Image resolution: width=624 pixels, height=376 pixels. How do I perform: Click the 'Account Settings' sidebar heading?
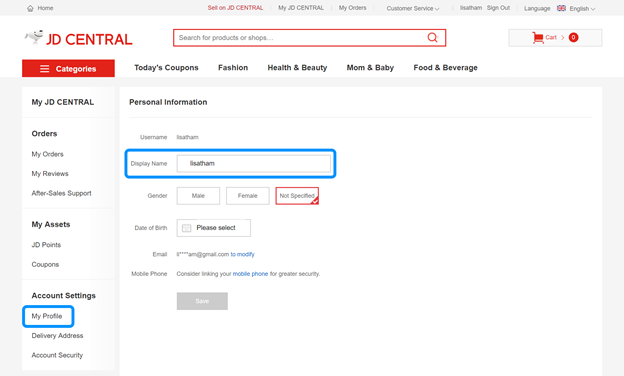64,296
